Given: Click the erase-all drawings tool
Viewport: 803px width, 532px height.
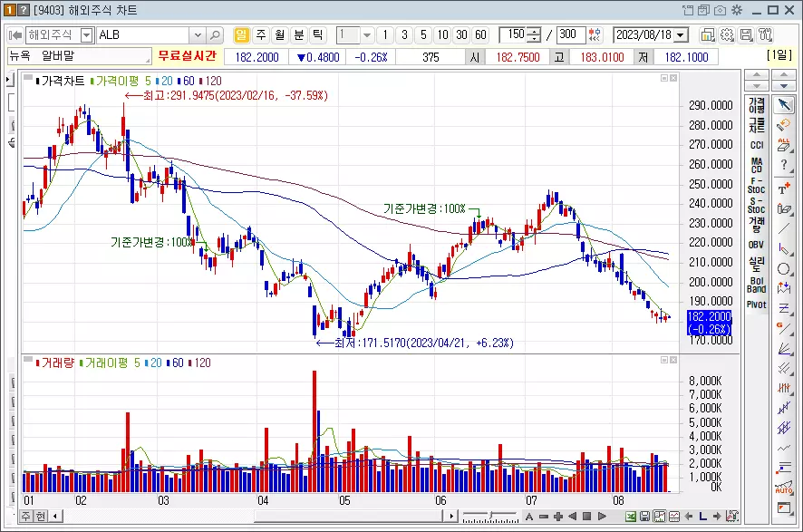Looking at the screenshot, I should 784,145.
